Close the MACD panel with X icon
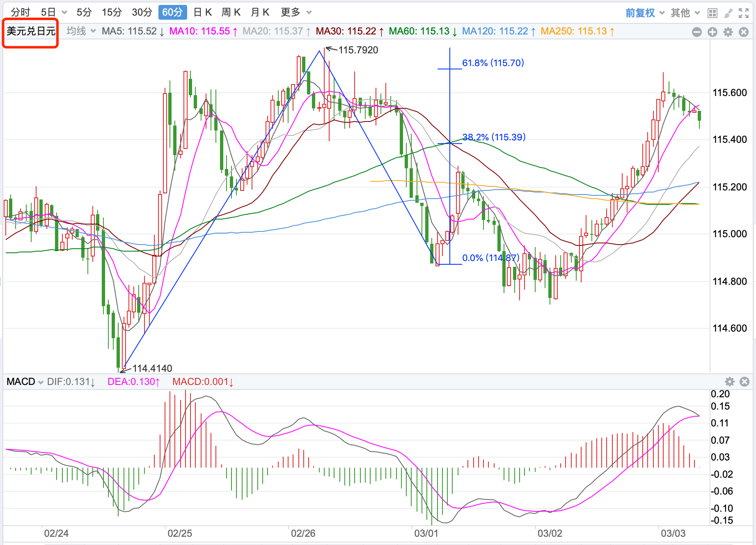Viewport: 756px width, 545px height. 745,382
